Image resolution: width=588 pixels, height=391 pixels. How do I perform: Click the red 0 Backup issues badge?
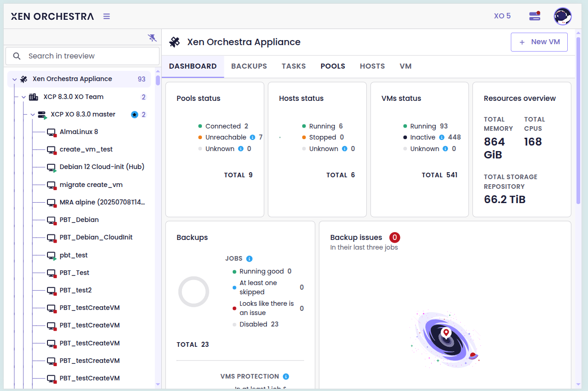tap(394, 238)
